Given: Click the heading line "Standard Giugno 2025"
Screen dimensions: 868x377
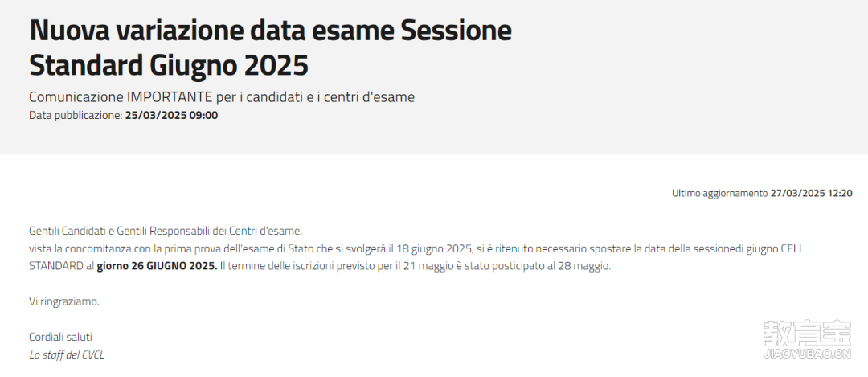Looking at the screenshot, I should coord(169,66).
